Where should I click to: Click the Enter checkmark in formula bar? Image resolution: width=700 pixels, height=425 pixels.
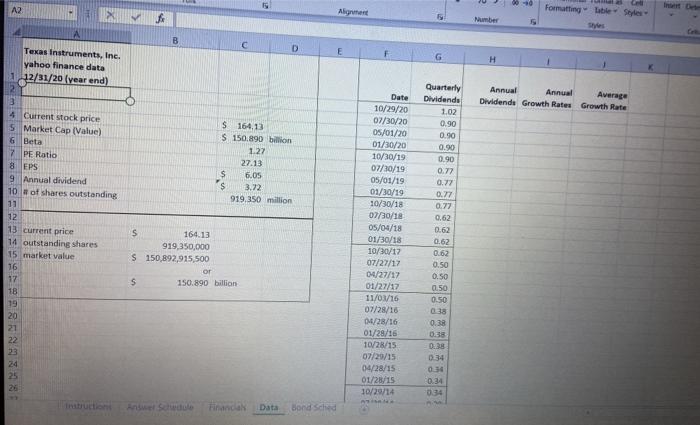[136, 17]
